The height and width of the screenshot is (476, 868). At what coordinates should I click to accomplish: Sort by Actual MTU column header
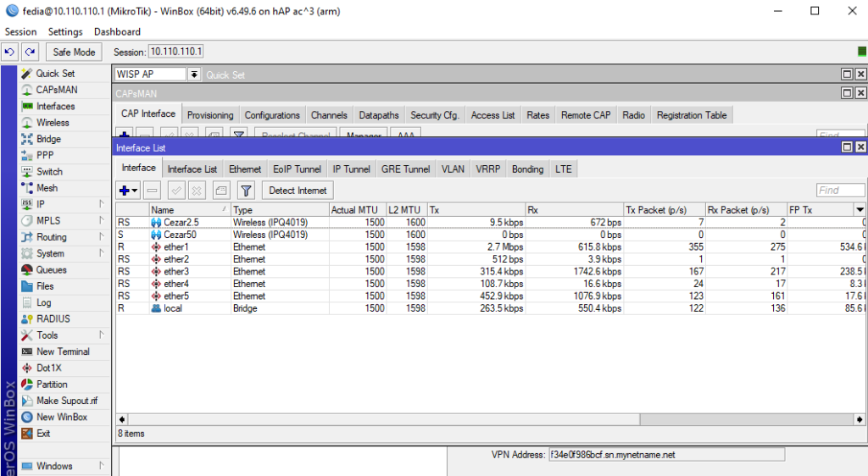click(x=357, y=210)
